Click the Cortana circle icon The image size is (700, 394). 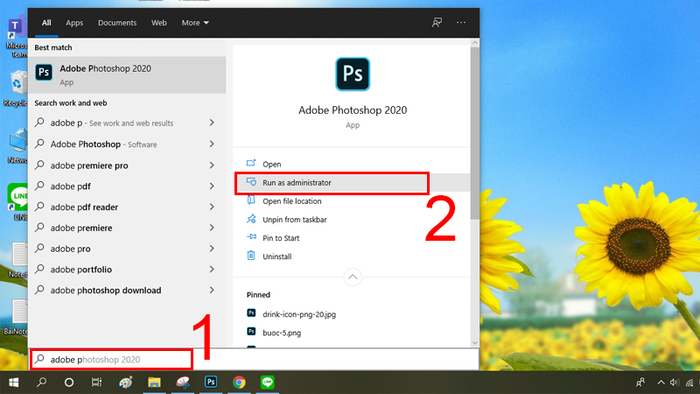(69, 382)
